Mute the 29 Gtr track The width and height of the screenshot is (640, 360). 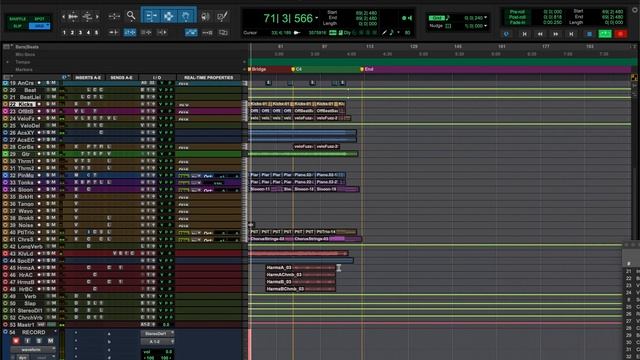(x=53, y=154)
